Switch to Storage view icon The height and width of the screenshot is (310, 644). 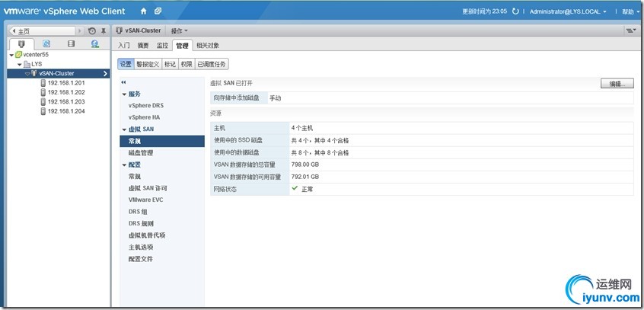(71, 43)
